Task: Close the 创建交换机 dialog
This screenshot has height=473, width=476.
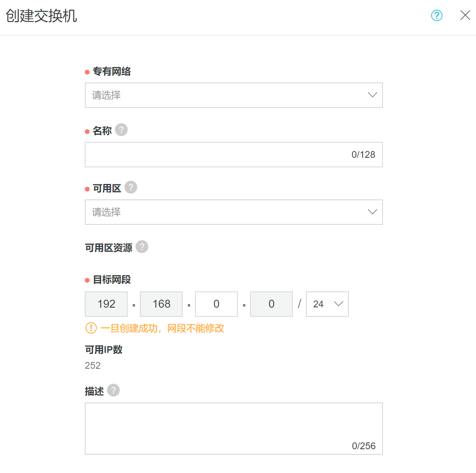Action: pyautogui.click(x=465, y=15)
